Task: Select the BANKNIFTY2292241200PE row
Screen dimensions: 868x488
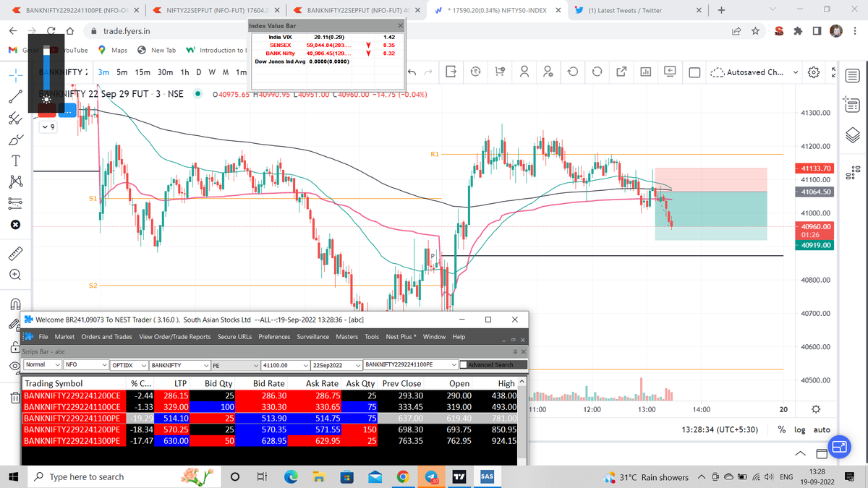Action: [x=270, y=429]
